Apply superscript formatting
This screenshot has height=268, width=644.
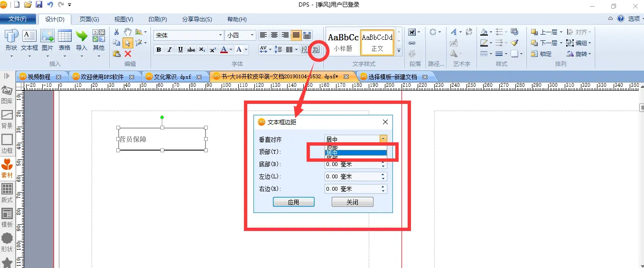pyautogui.click(x=213, y=49)
